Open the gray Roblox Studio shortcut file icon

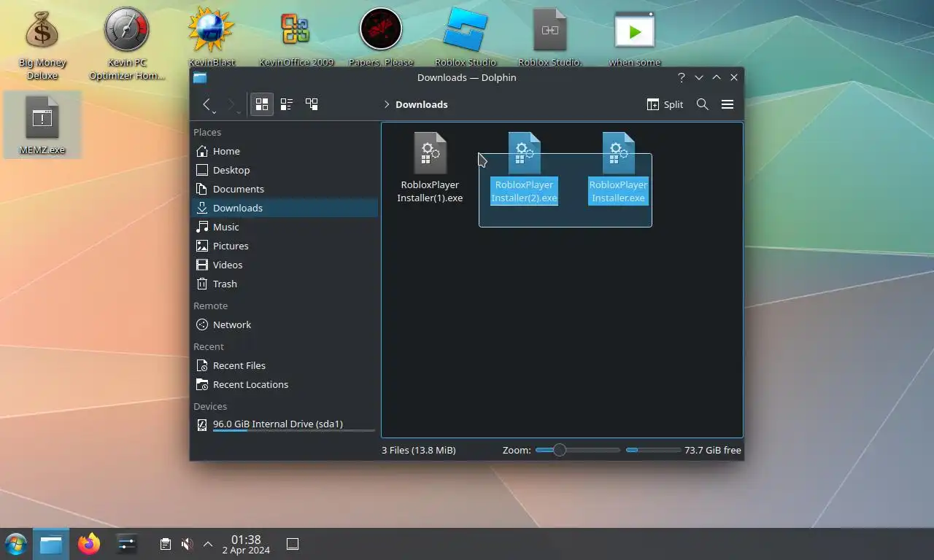(x=550, y=38)
